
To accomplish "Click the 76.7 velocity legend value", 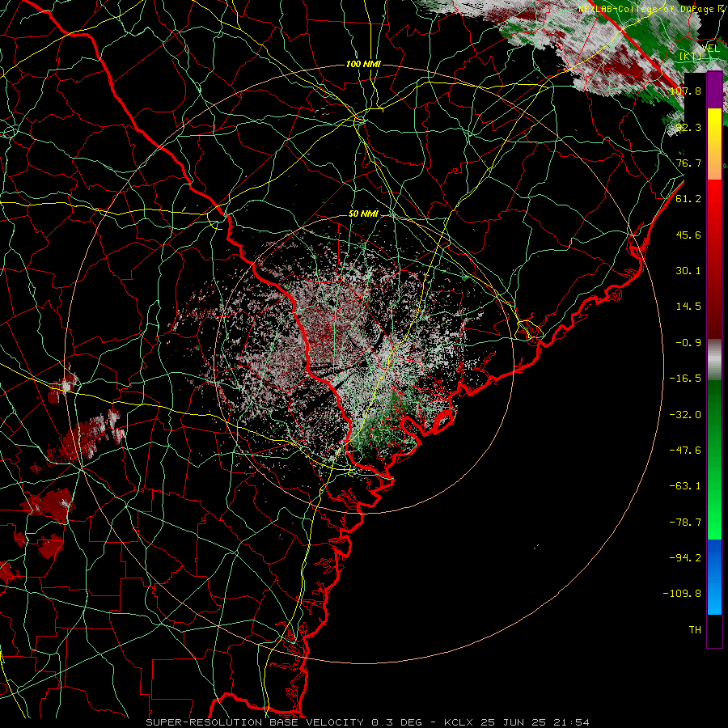I will (x=688, y=163).
